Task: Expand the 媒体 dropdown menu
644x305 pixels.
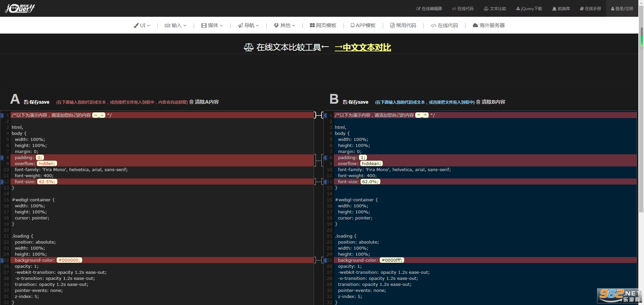Action: click(x=212, y=26)
